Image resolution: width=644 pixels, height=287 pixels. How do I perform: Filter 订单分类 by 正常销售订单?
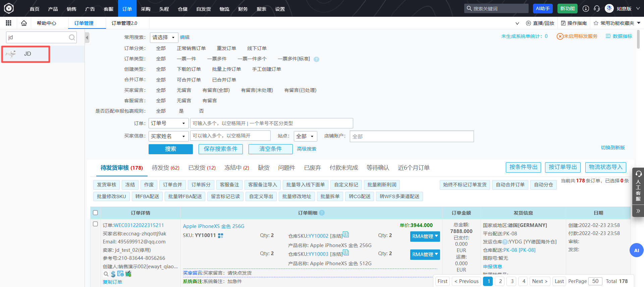pyautogui.click(x=191, y=48)
